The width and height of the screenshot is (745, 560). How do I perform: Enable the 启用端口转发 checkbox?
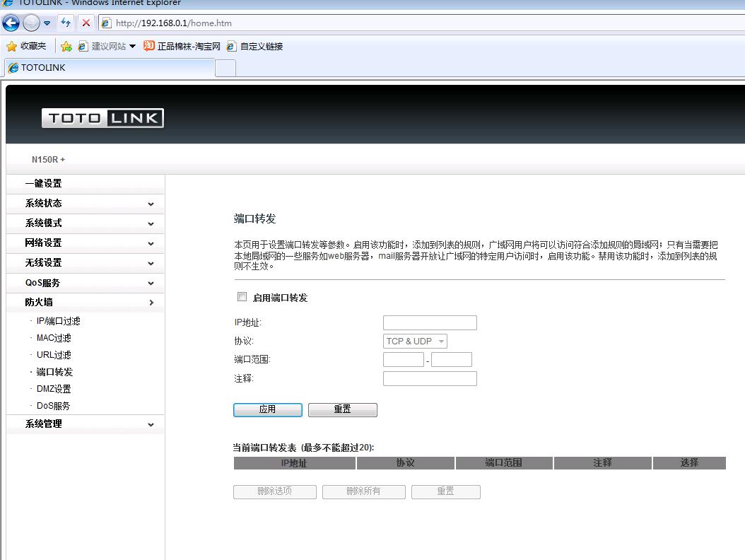click(242, 297)
